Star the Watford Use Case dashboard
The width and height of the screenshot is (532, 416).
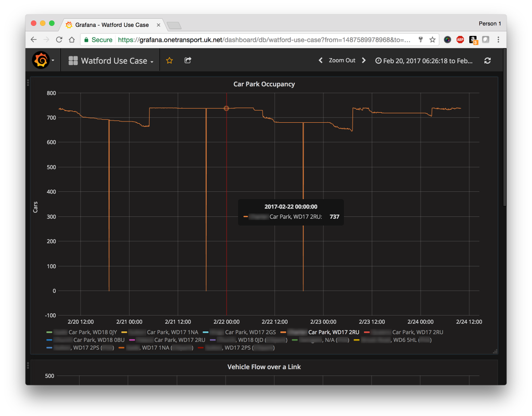click(x=169, y=60)
